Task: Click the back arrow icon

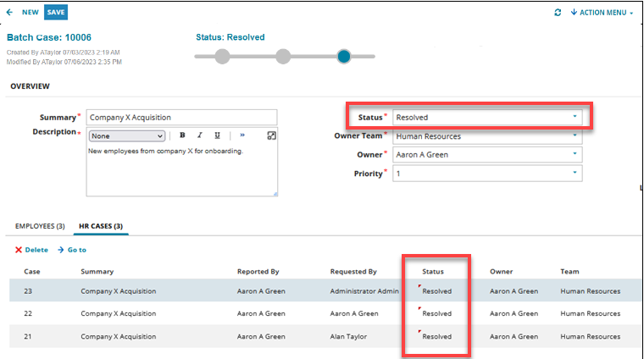Action: [x=9, y=13]
